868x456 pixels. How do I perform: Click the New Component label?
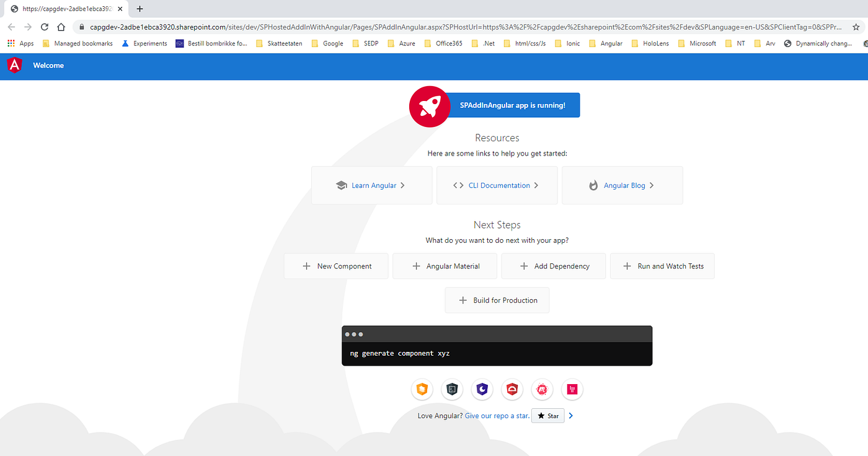344,266
